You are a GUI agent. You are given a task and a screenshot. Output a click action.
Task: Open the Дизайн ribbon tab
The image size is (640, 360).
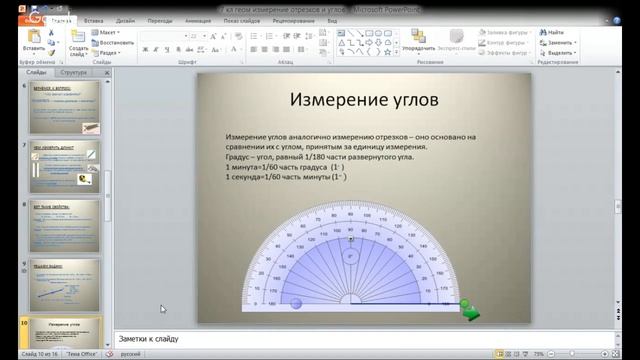(125, 21)
